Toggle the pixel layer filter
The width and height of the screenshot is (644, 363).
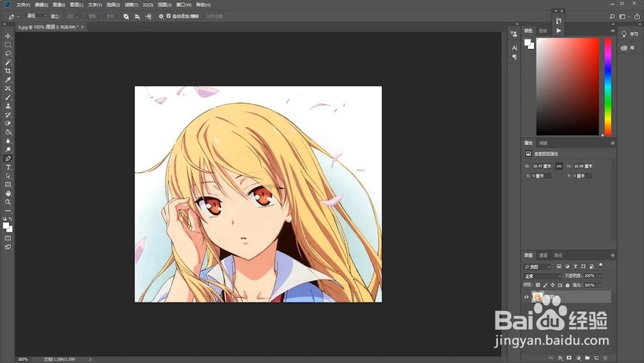[x=559, y=266]
